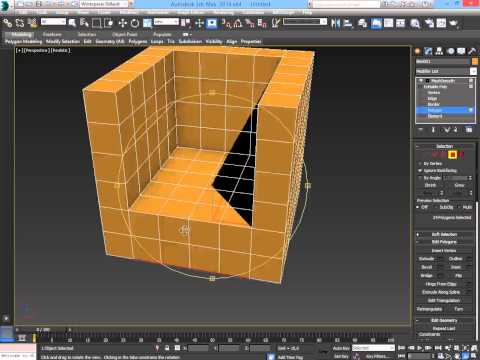Click the Hinge From Edge button

[441, 284]
